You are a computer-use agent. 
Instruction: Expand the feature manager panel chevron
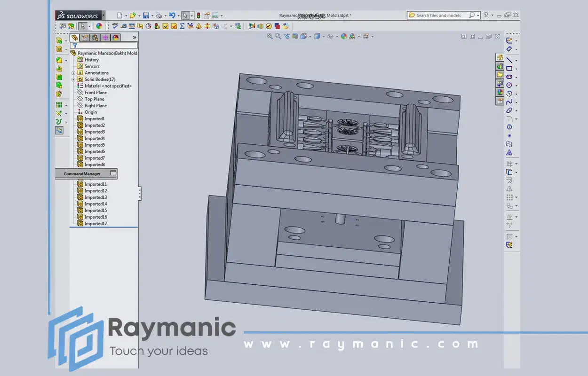pyautogui.click(x=134, y=38)
